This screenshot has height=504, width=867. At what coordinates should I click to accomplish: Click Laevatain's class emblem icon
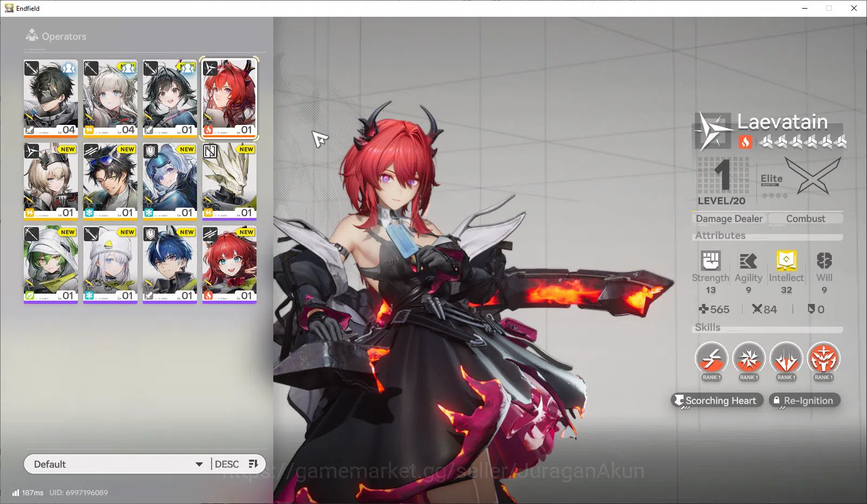[713, 130]
